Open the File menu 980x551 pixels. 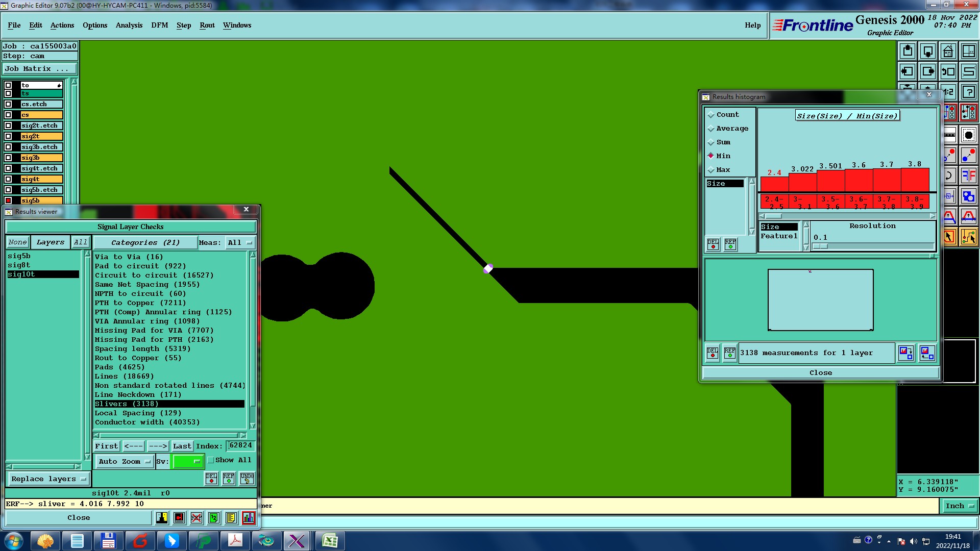14,26
